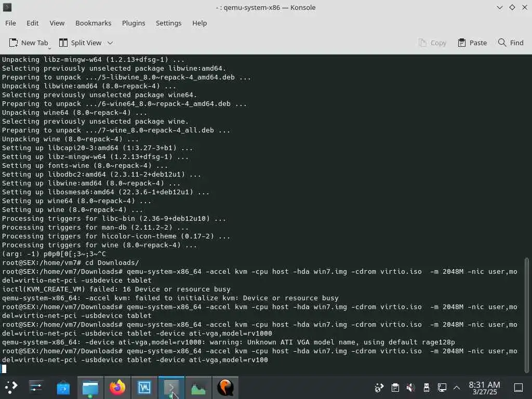Screen dimensions: 532x399
Task: Click 'Unpacking libz-mingw-w64' line
Action: (x=94, y=59)
